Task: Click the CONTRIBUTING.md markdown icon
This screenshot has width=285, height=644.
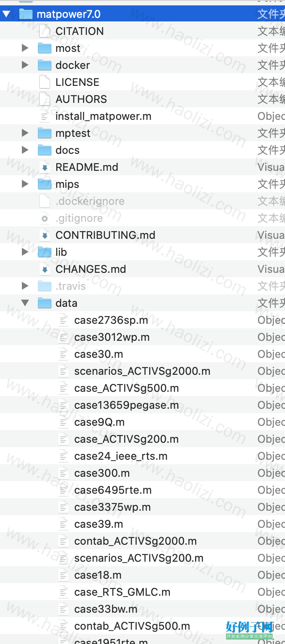Action: (45, 236)
